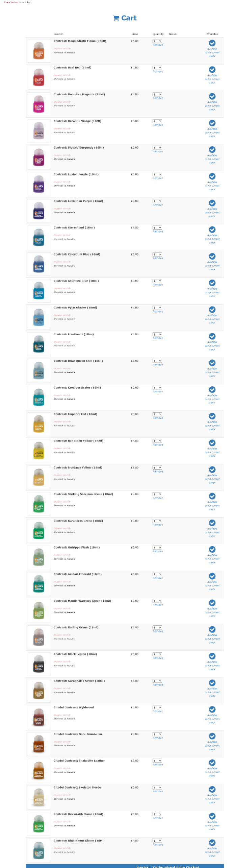Click the availability checkmark for Frostheart
The width and height of the screenshot is (235, 868).
pos(212,336)
